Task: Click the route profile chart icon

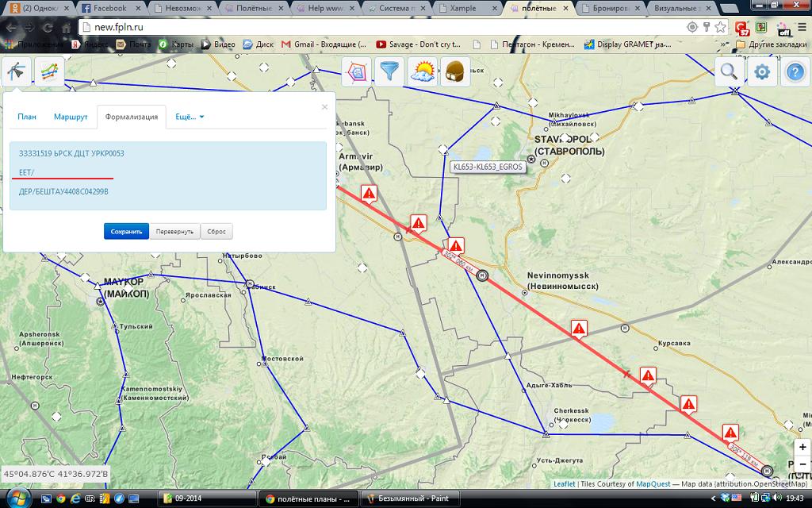Action: 49,71
